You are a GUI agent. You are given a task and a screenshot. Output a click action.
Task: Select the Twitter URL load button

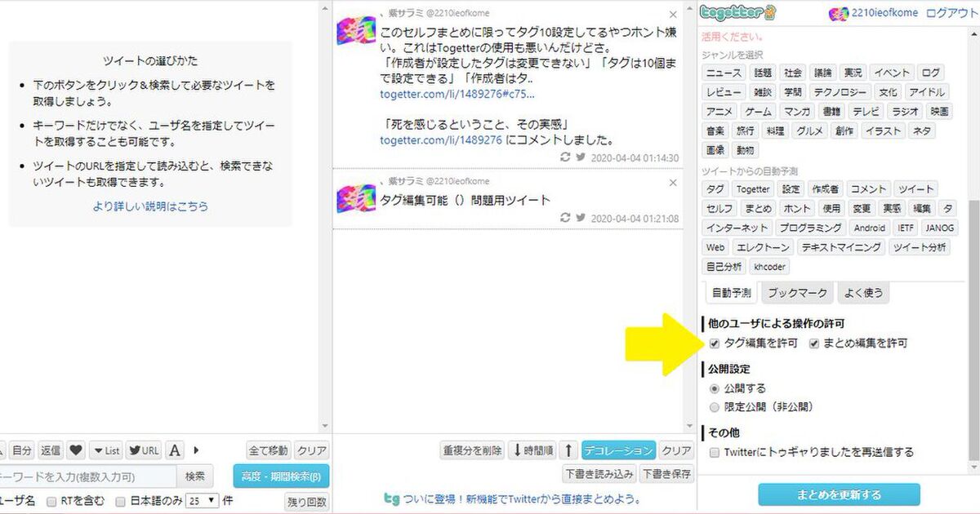[143, 450]
